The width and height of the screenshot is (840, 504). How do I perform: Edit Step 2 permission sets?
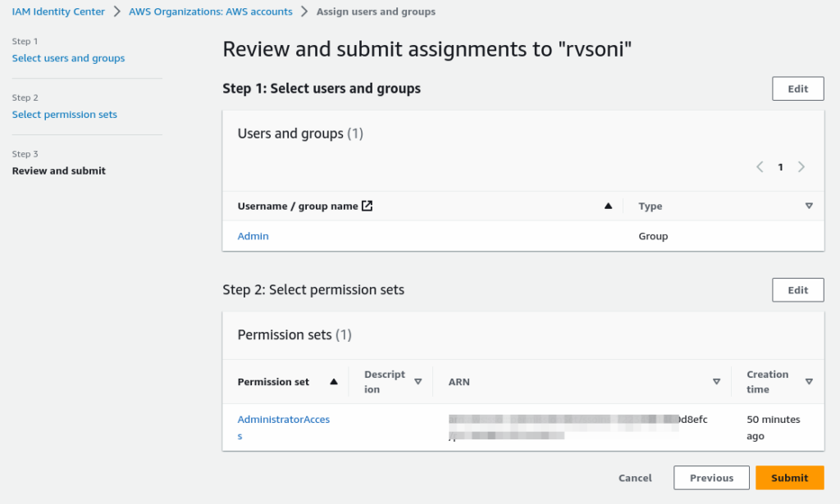797,290
